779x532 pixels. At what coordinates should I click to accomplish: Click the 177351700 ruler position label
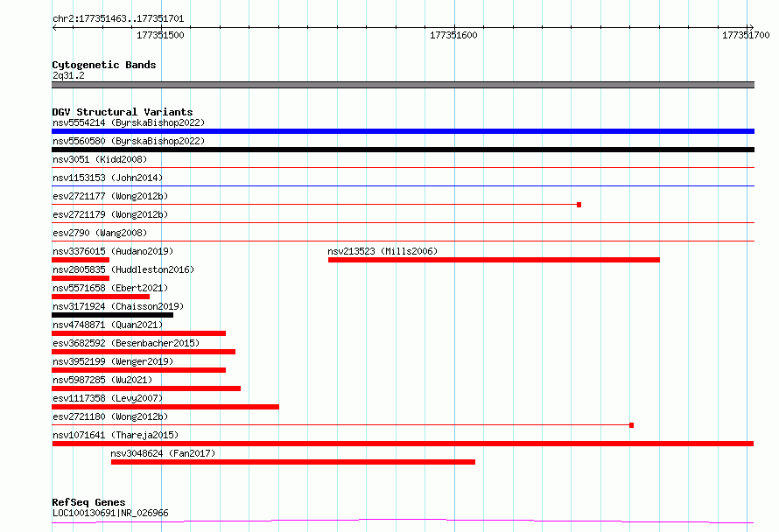click(x=746, y=35)
